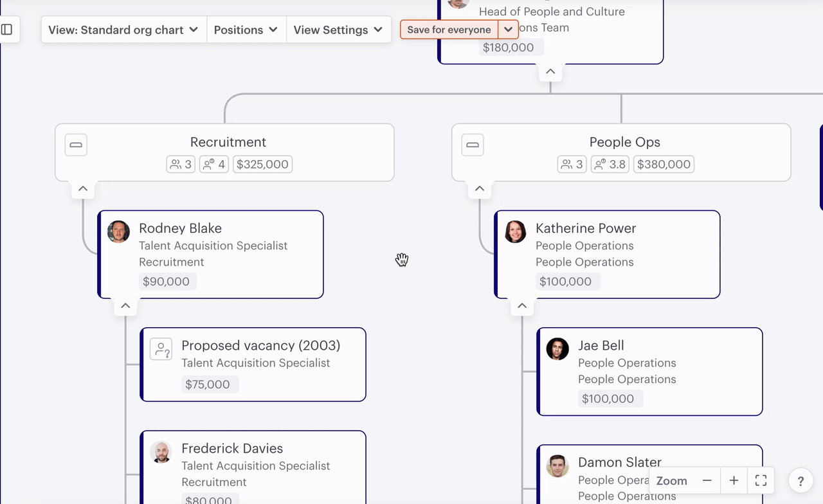The image size is (823, 504).
Task: Collapse reports under Katherine Power
Action: 522,306
